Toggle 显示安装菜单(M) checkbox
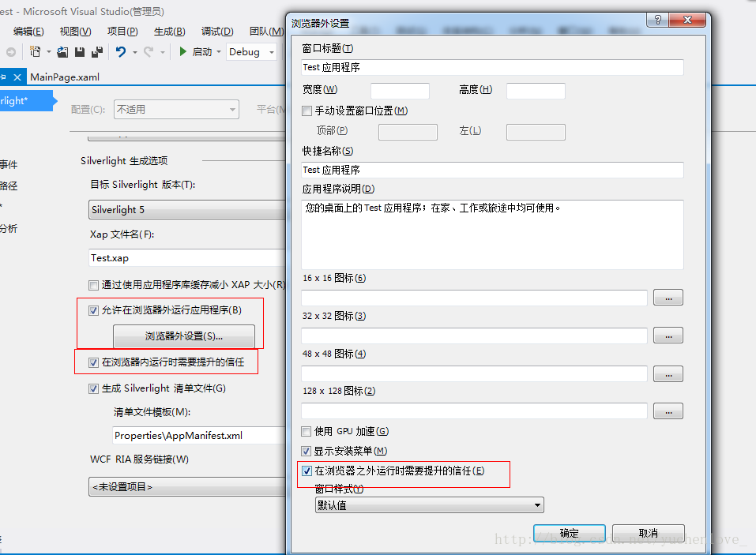Screen dimensions: 756x555 tap(307, 452)
